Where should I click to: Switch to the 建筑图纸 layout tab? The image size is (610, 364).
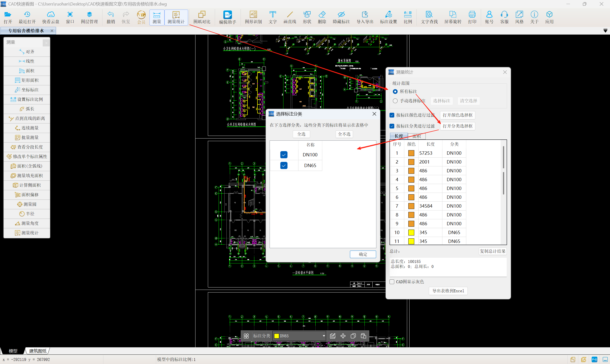pos(38,351)
